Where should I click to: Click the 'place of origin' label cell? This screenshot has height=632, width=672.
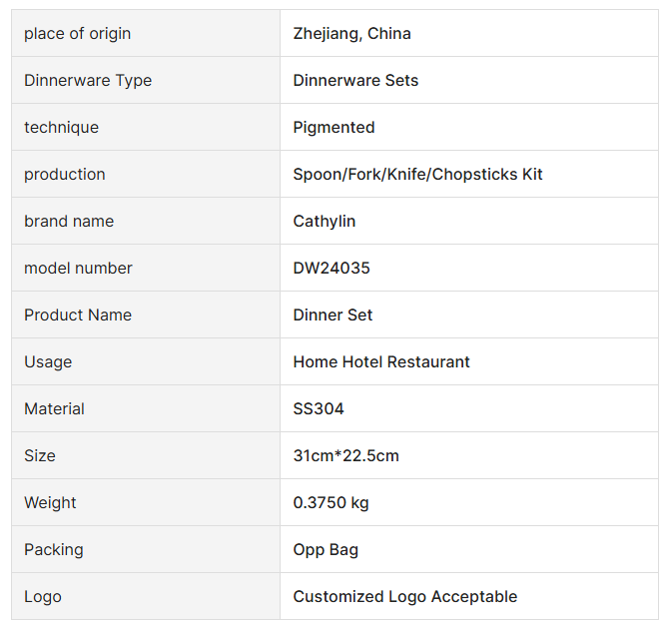tap(77, 34)
